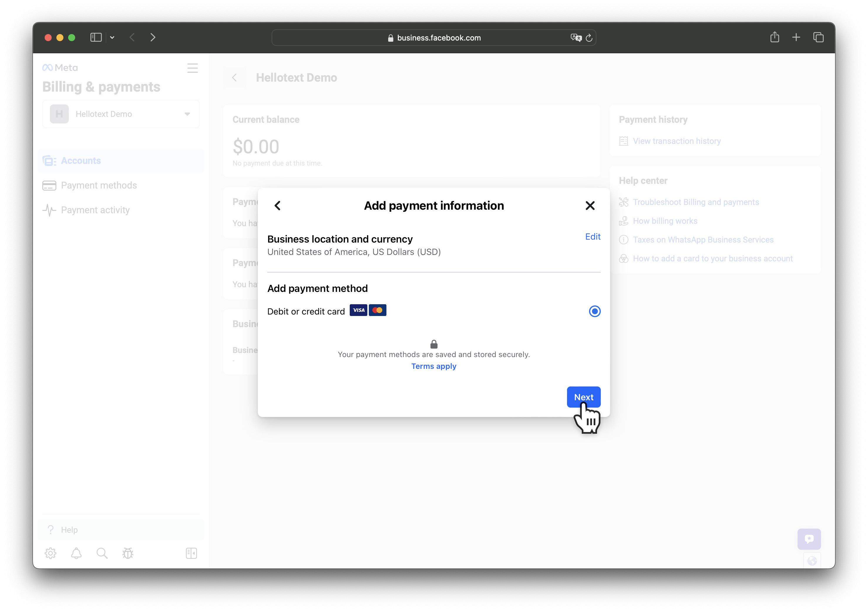The height and width of the screenshot is (612, 868).
Task: Click the Mastercard logo
Action: (x=377, y=310)
